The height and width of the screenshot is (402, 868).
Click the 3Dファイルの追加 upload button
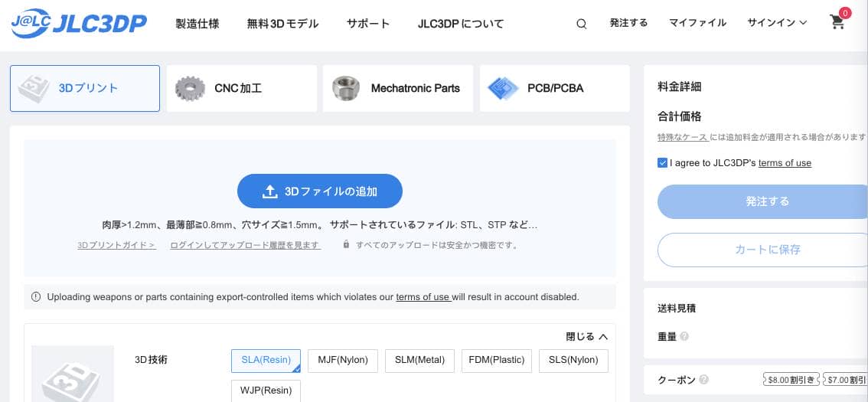point(320,191)
